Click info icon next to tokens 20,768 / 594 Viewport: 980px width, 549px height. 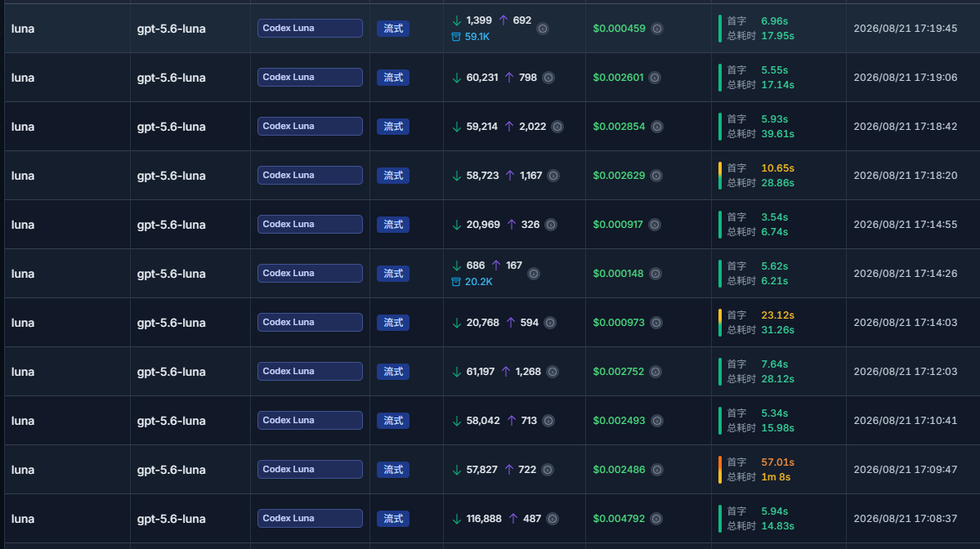point(550,323)
